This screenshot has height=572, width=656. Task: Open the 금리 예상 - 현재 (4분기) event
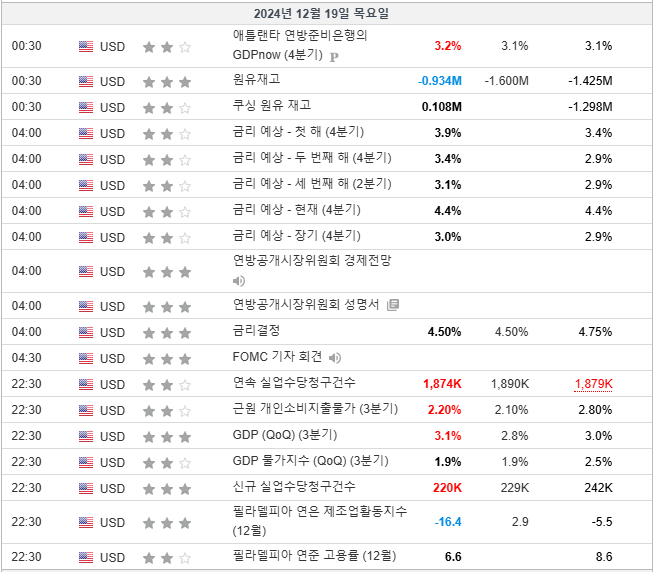tap(297, 210)
